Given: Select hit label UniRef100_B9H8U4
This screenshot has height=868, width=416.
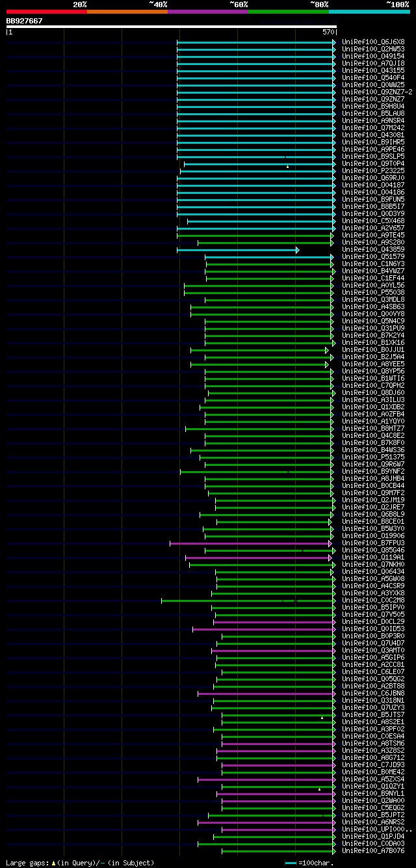Looking at the screenshot, I should [373, 106].
